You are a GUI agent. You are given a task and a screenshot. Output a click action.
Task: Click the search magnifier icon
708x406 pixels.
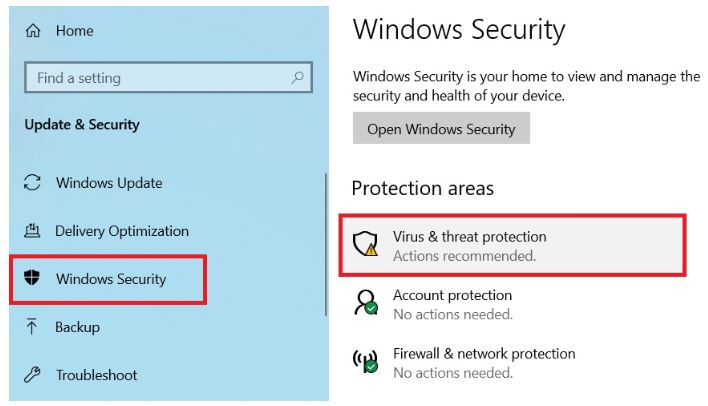(297, 78)
